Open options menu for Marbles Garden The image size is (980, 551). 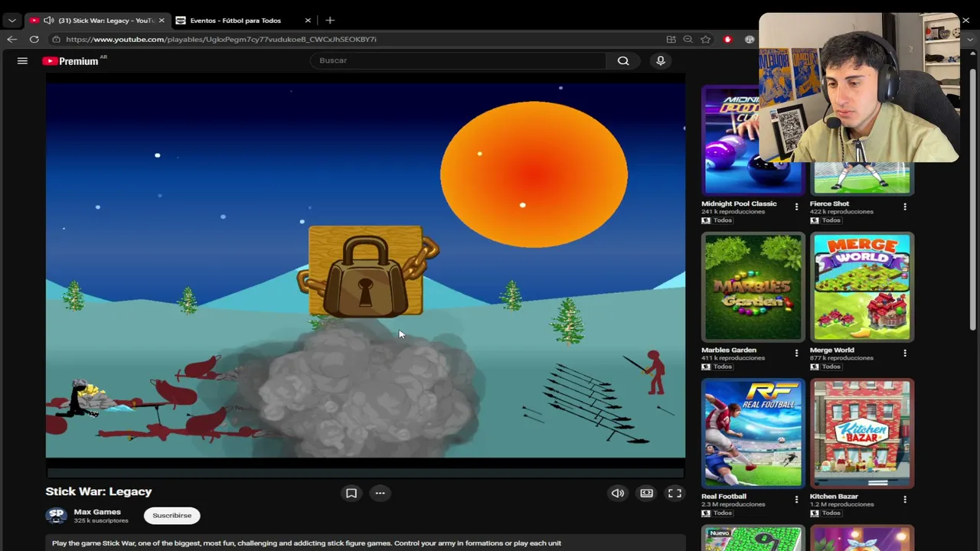796,354
